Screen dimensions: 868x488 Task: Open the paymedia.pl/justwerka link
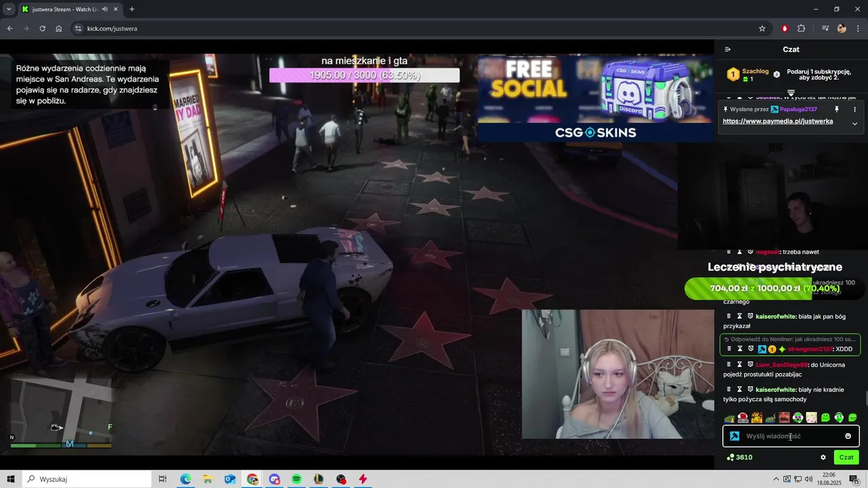778,121
